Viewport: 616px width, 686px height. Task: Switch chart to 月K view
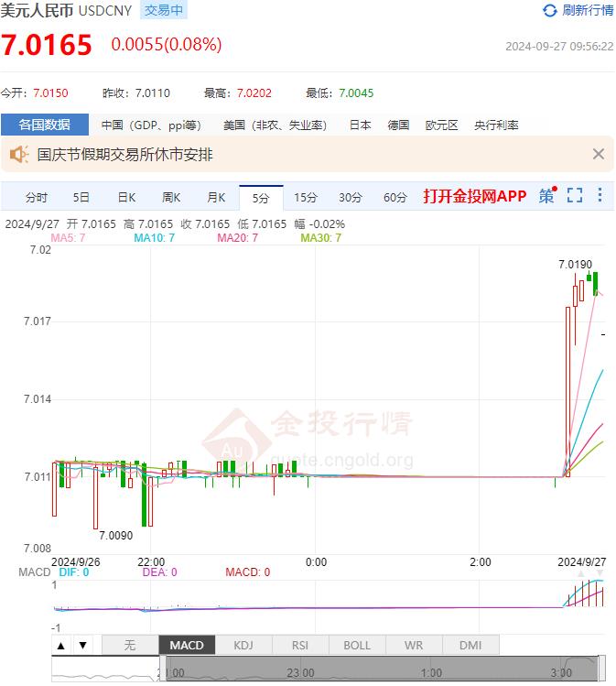216,197
